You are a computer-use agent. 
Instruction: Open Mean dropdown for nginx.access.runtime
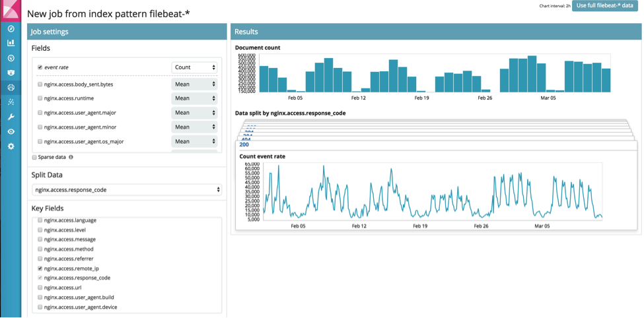(x=194, y=98)
